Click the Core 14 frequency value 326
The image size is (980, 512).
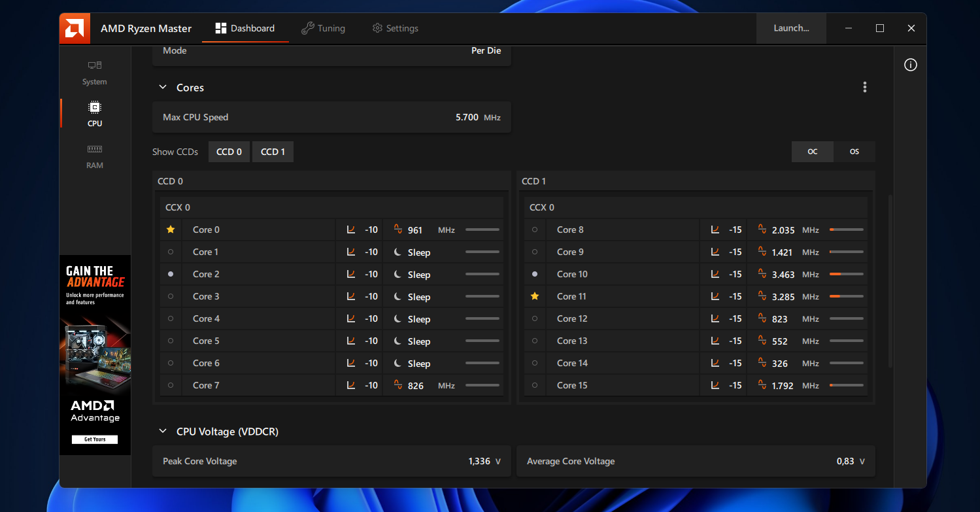[780, 364]
